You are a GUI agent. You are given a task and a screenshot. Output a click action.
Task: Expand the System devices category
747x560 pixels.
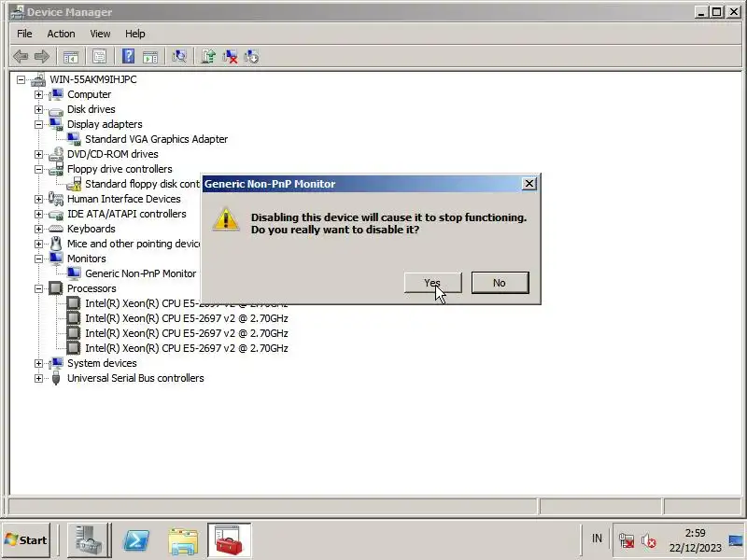pos(38,363)
